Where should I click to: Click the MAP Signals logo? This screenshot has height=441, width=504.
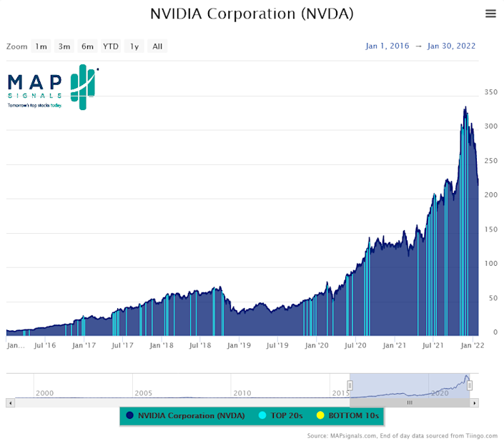tap(53, 87)
